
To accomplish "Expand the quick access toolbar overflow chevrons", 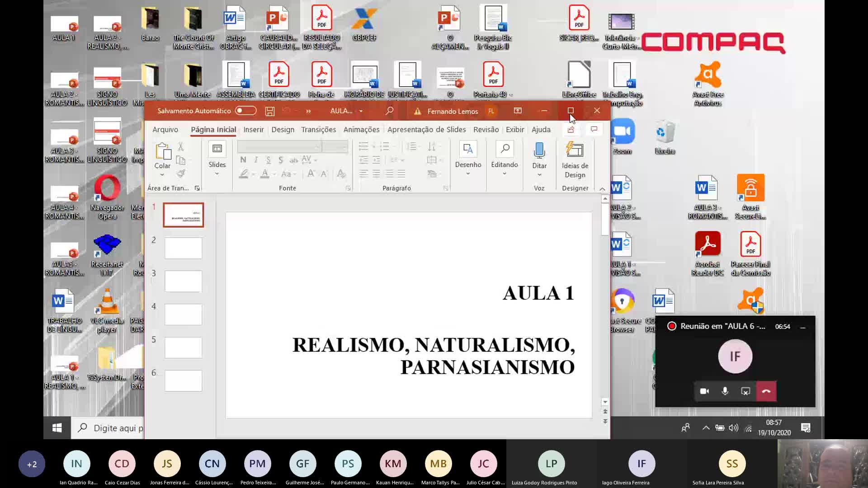I will [x=308, y=111].
